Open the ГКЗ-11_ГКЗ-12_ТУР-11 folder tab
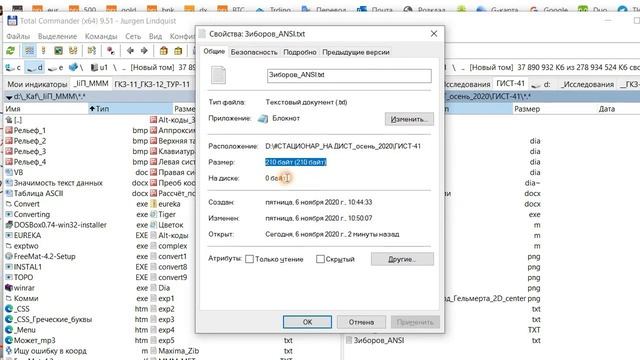Viewport: 640px width, 360px height. tap(152, 84)
